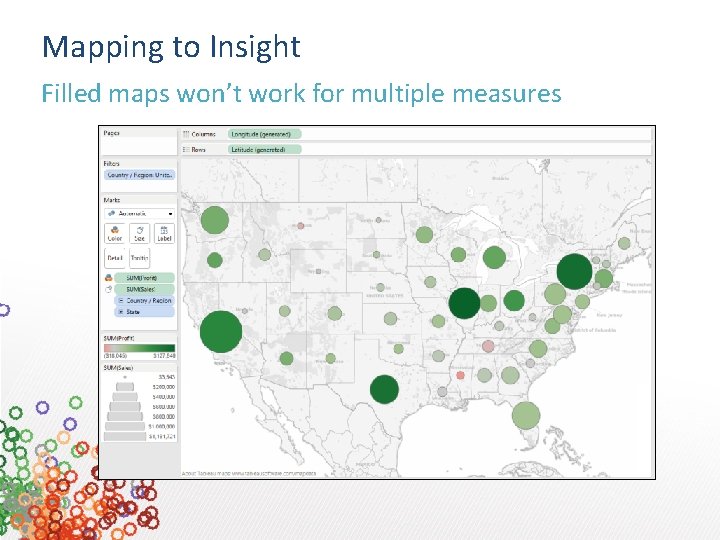The height and width of the screenshot is (540, 720).
Task: Click the largest size legend bar at bottom
Action: click(125, 436)
